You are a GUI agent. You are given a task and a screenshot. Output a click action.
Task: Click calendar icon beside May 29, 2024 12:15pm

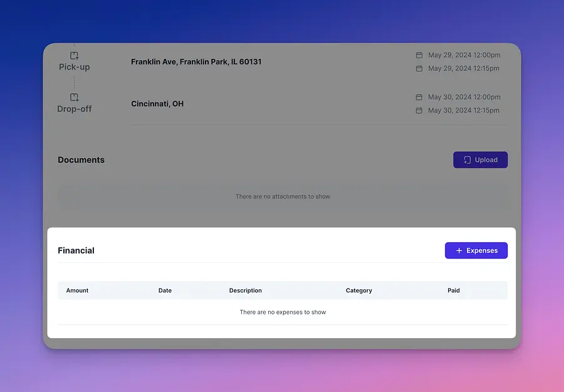point(419,68)
